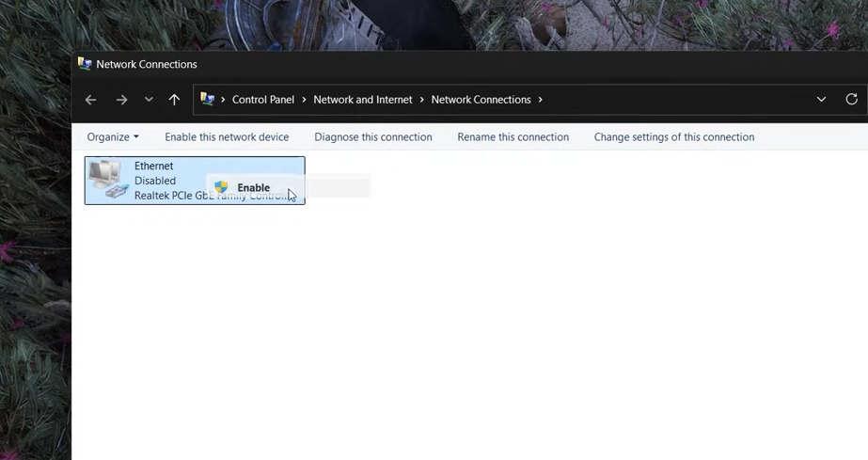Expand the chevron after Network Connections
Screen dimensions: 868x460
pos(541,100)
